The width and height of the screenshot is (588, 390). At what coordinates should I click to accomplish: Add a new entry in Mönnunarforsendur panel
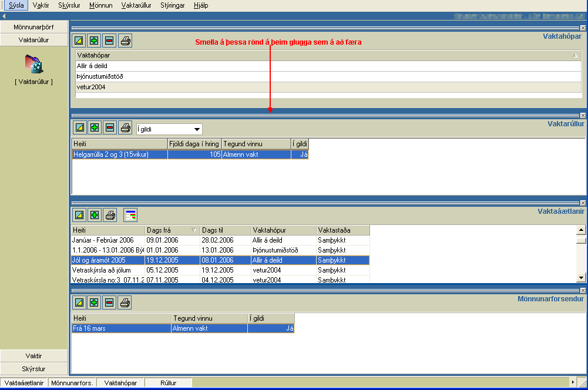coord(94,302)
